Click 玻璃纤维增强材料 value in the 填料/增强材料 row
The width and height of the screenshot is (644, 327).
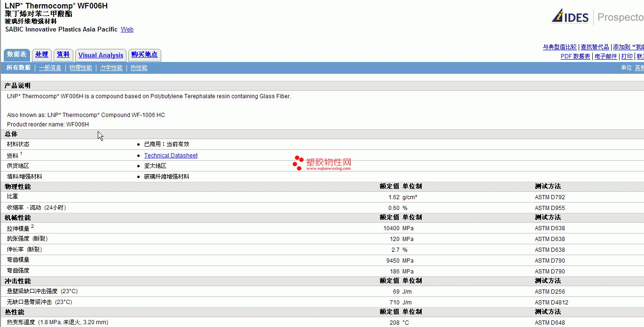[x=167, y=177]
